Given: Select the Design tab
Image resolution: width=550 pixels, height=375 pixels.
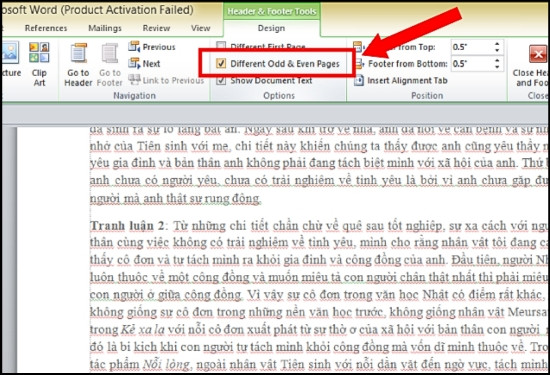Looking at the screenshot, I should pyautogui.click(x=271, y=28).
